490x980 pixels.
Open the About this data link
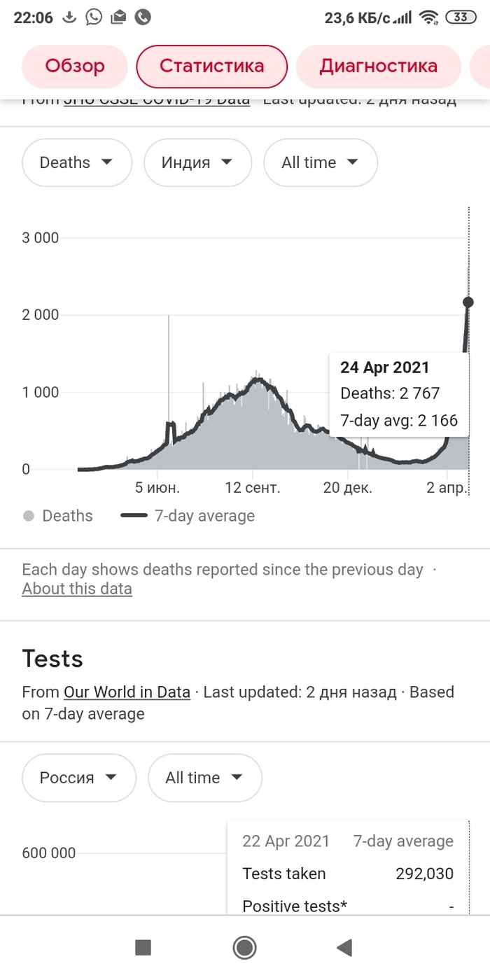[x=77, y=589]
